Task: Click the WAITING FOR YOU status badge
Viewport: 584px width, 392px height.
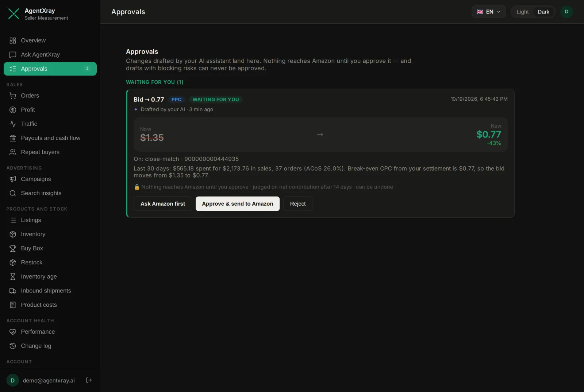Action: coord(216,100)
